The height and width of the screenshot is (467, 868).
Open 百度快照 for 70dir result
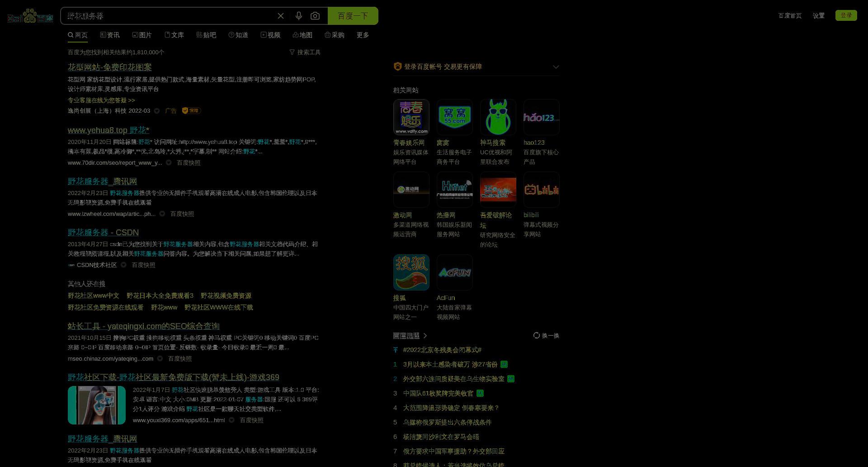tap(189, 162)
